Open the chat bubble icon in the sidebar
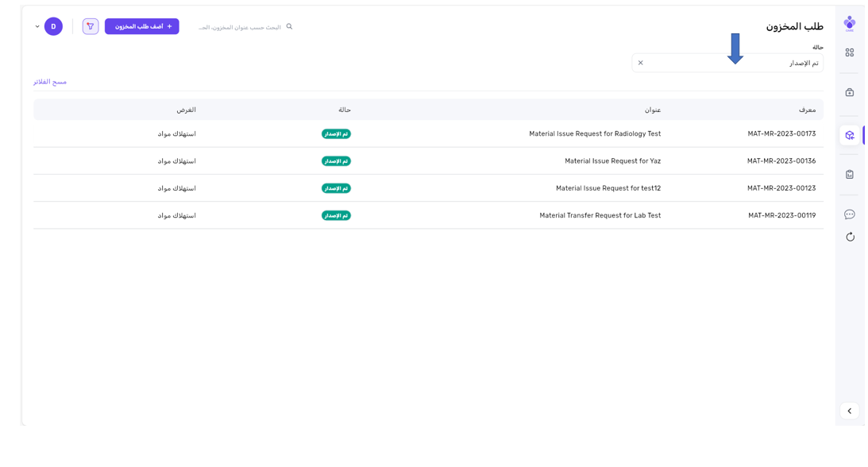 tap(849, 214)
